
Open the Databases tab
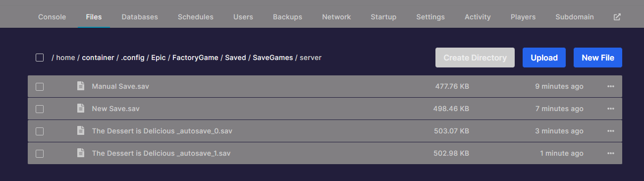(140, 17)
